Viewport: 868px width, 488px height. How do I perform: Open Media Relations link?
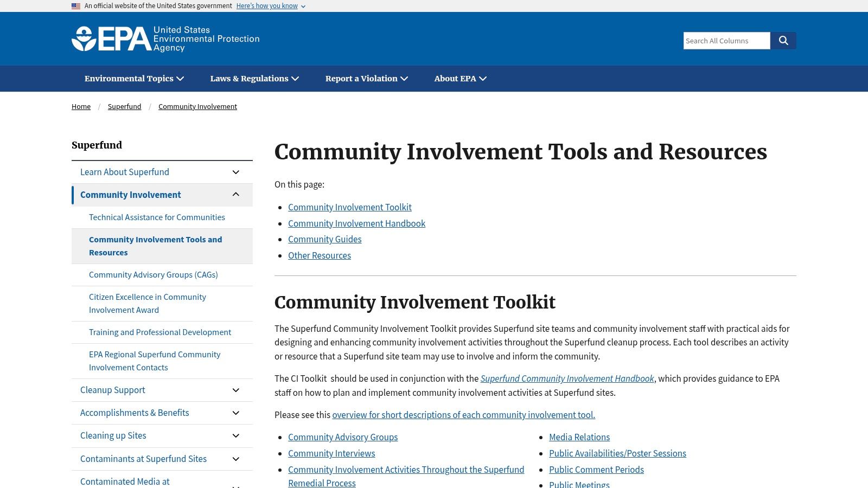pos(579,437)
